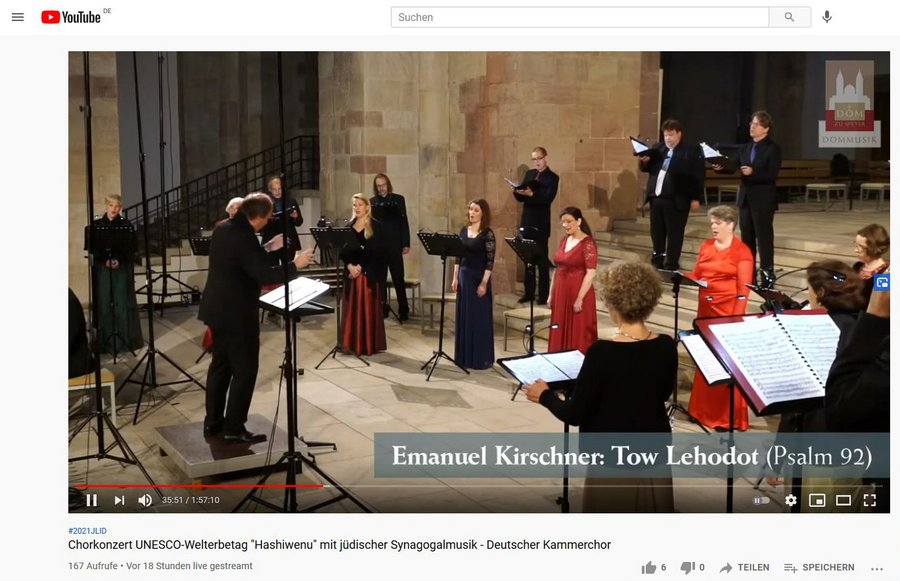Share the video via TEILEN
This screenshot has height=581, width=900.
click(x=744, y=568)
